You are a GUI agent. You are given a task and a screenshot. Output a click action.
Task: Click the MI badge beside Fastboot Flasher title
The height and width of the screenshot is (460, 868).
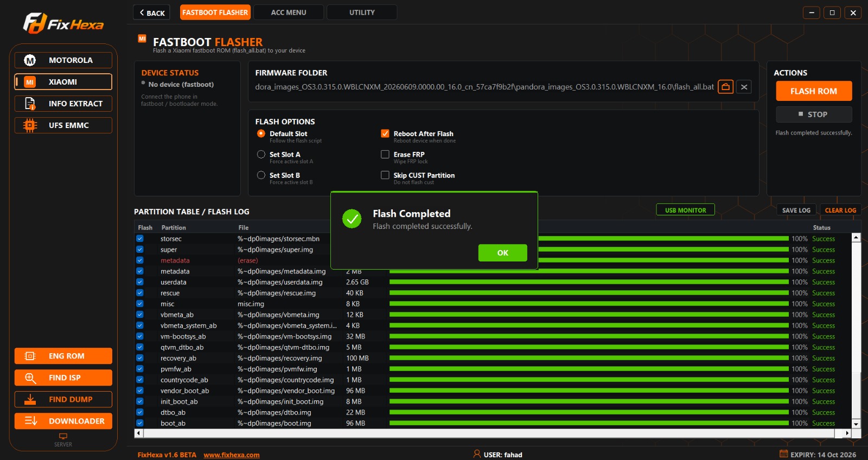click(142, 39)
